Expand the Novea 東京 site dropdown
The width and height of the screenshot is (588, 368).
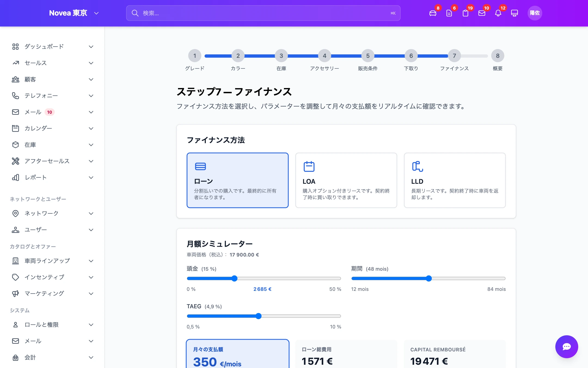96,13
